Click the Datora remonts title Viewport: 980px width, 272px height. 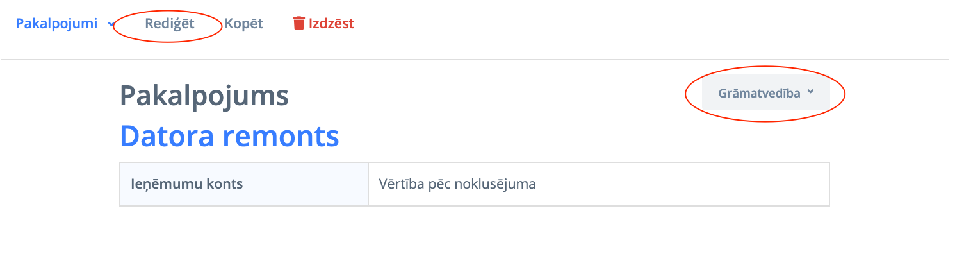coord(229,136)
